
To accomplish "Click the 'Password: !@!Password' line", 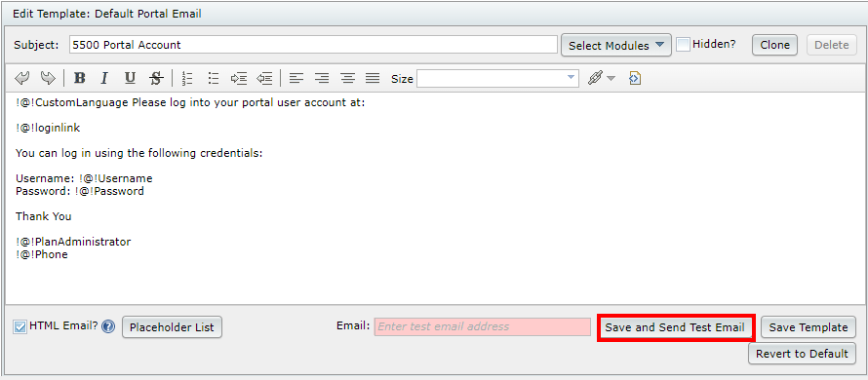I will coord(80,191).
